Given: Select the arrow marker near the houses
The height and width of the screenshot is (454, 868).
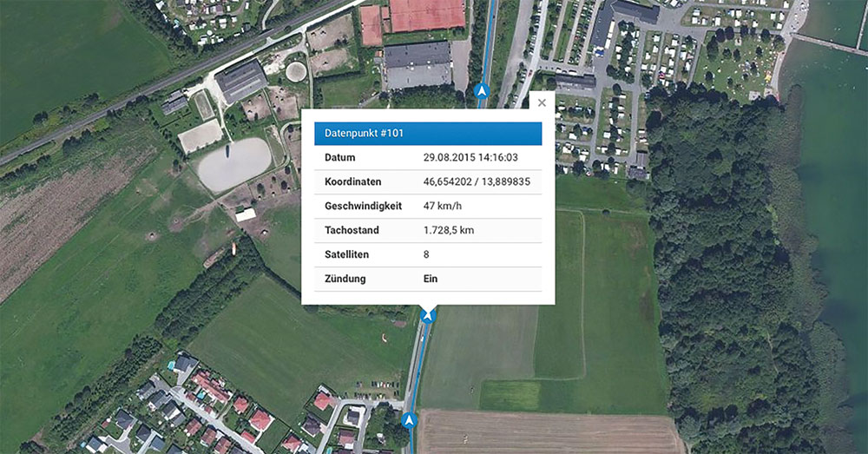Looking at the screenshot, I should click(x=409, y=421).
